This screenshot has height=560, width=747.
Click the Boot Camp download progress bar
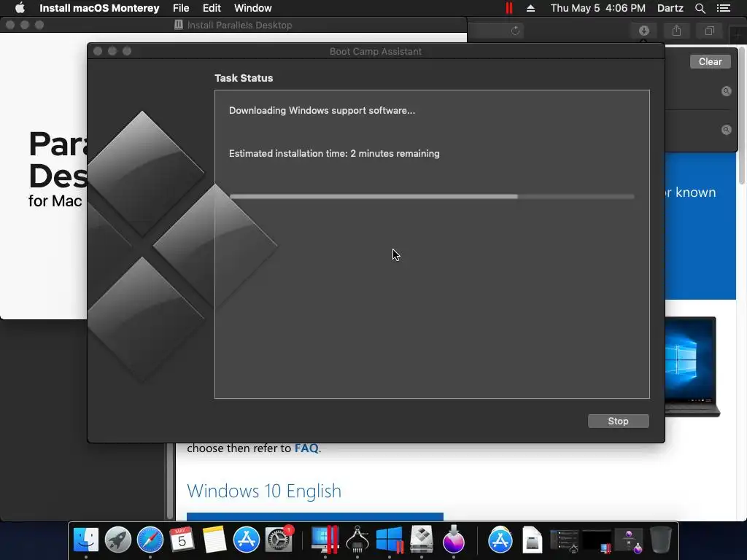click(432, 196)
